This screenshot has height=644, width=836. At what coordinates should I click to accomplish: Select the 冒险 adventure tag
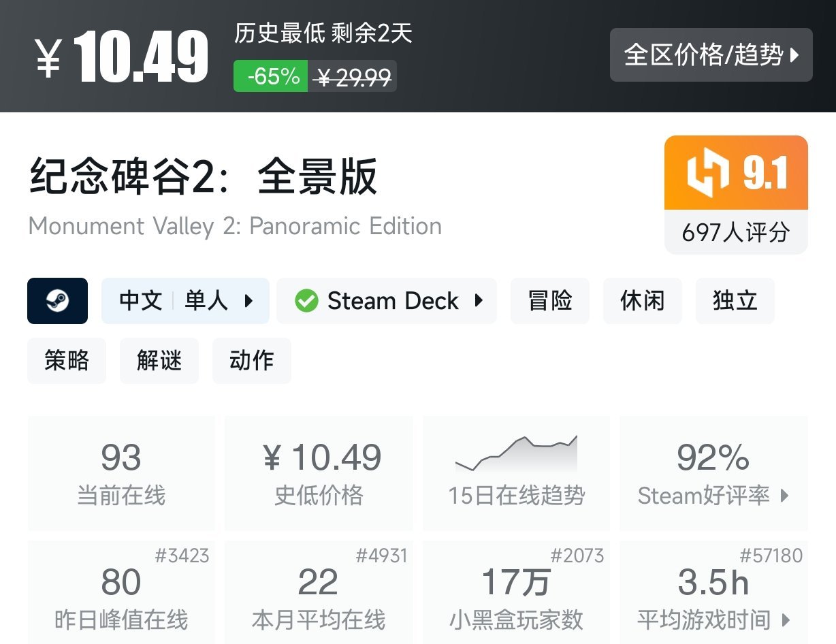pos(550,300)
